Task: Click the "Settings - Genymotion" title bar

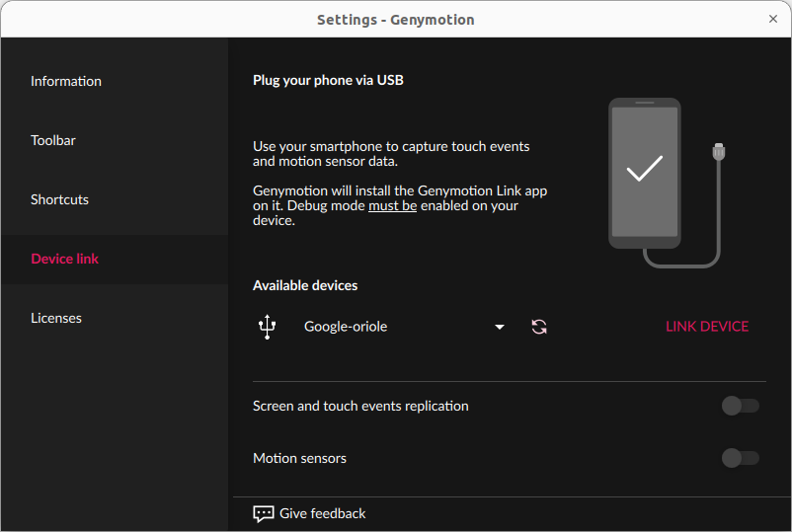Action: 395,19
